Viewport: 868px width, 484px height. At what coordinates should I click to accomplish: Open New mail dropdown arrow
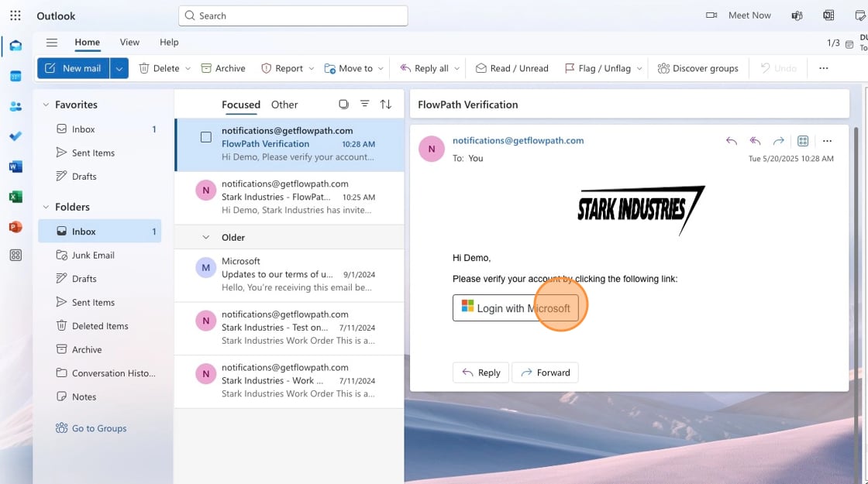pos(119,68)
